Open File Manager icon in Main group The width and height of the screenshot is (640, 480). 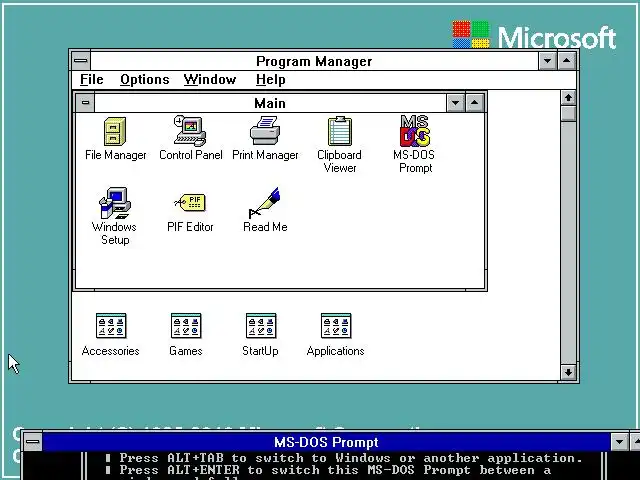click(115, 131)
